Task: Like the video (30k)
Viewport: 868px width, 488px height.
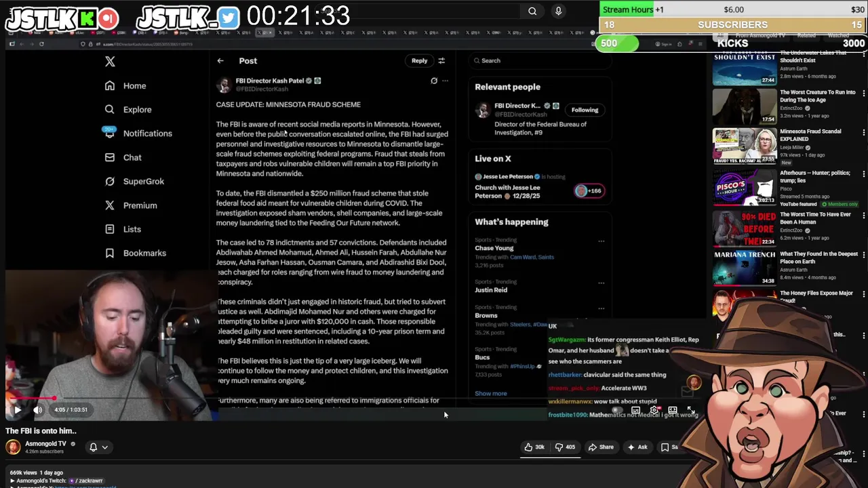Action: [x=534, y=447]
